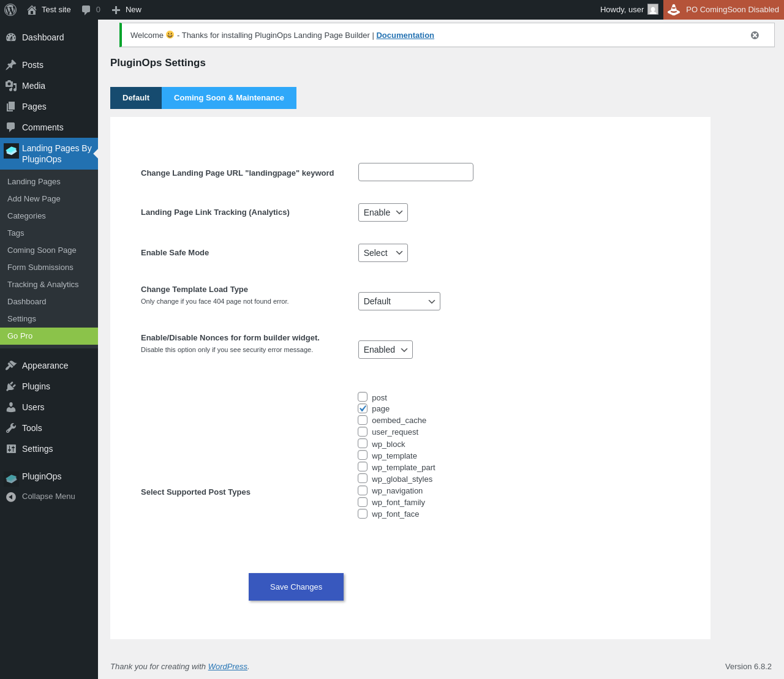Open Coming Soon Page submenu item
The image size is (784, 679).
(x=49, y=250)
